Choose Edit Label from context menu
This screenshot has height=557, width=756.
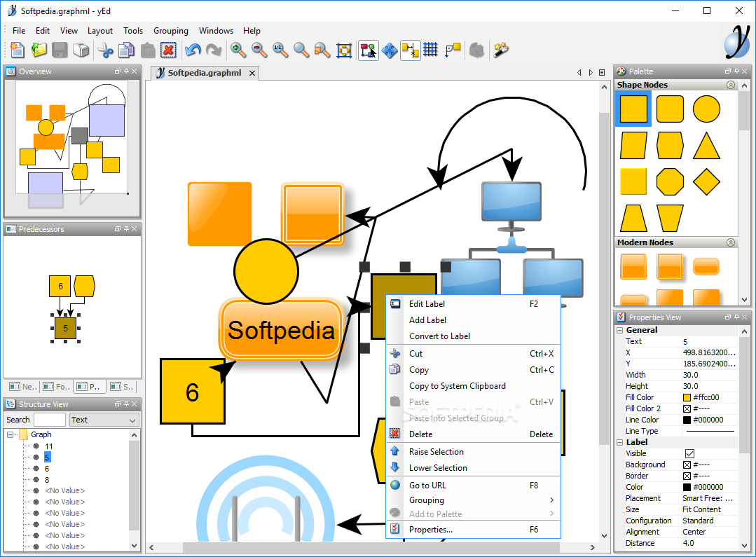[x=474, y=304]
